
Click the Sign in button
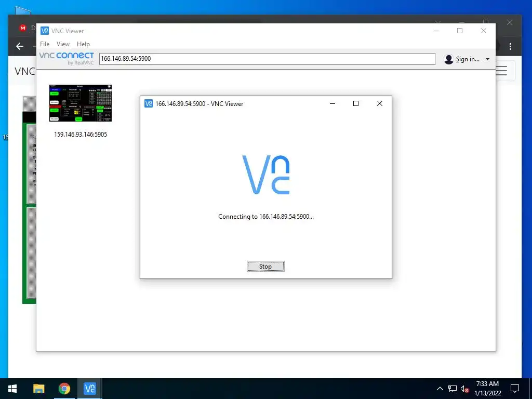[x=467, y=59]
